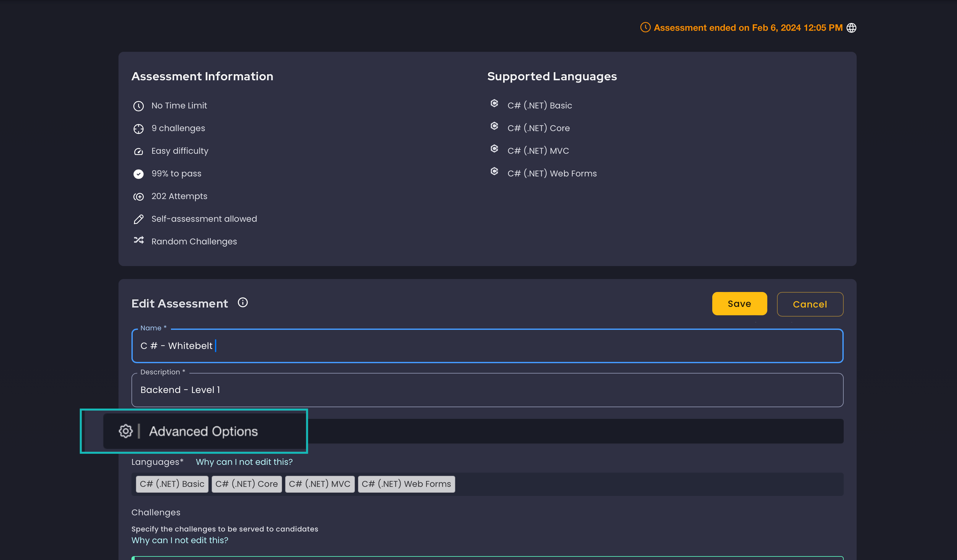Open Languages 'Why can I not edit this?' link
Image resolution: width=957 pixels, height=560 pixels.
point(244,462)
